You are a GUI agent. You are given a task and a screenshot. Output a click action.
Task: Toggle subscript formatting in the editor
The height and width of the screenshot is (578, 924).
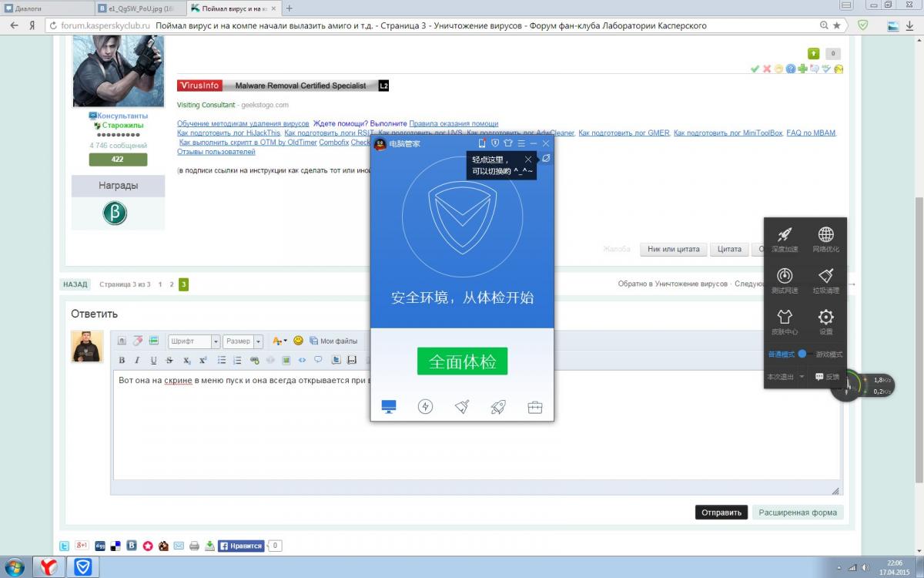pyautogui.click(x=187, y=360)
